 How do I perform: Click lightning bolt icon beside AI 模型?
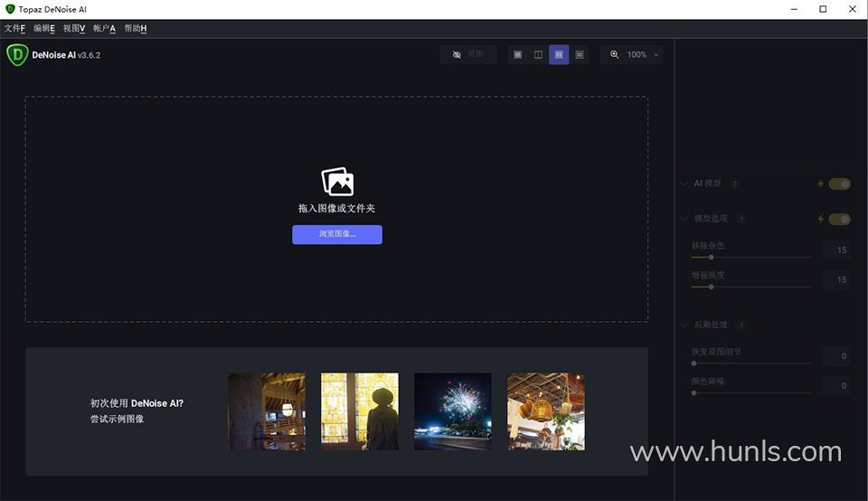coord(820,184)
